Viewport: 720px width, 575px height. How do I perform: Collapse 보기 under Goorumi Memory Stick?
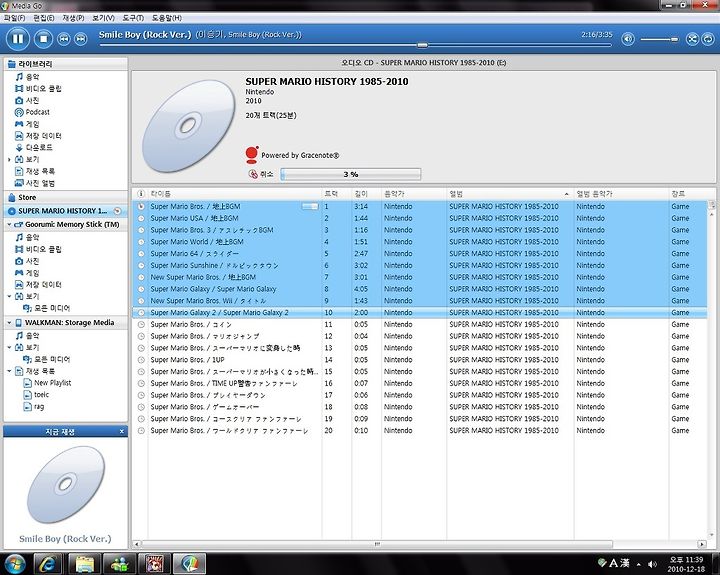point(9,296)
